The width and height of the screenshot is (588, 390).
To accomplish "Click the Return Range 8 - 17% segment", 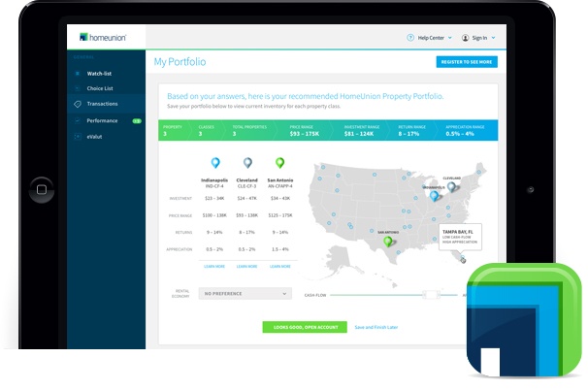I will coord(411,131).
